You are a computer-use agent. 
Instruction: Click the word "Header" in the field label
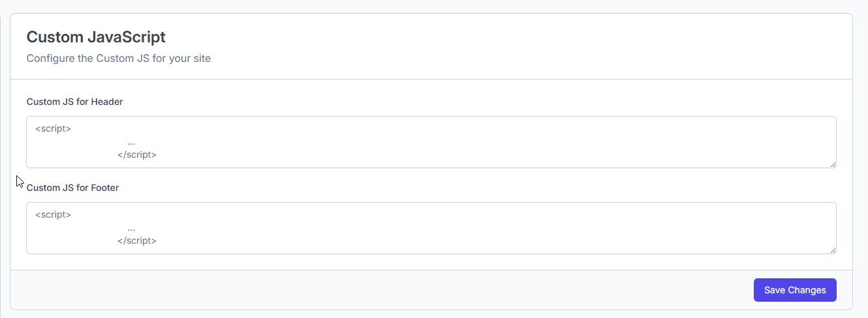107,102
